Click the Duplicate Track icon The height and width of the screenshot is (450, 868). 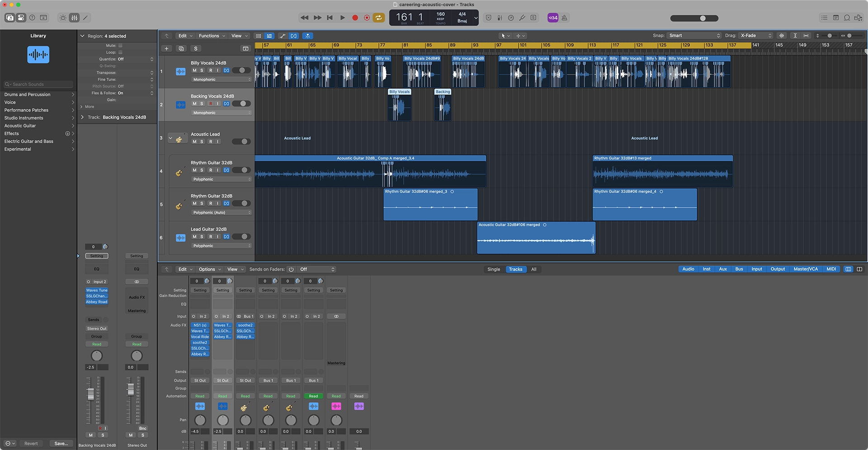tap(181, 48)
